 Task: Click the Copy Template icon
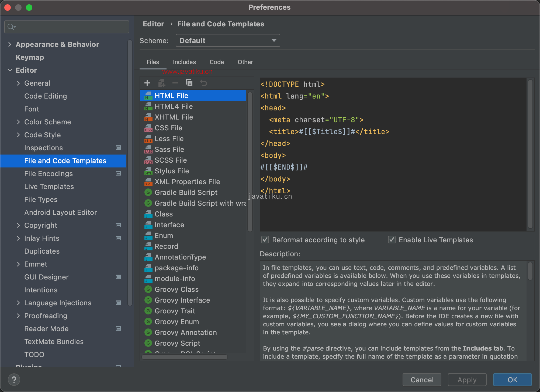pos(189,83)
